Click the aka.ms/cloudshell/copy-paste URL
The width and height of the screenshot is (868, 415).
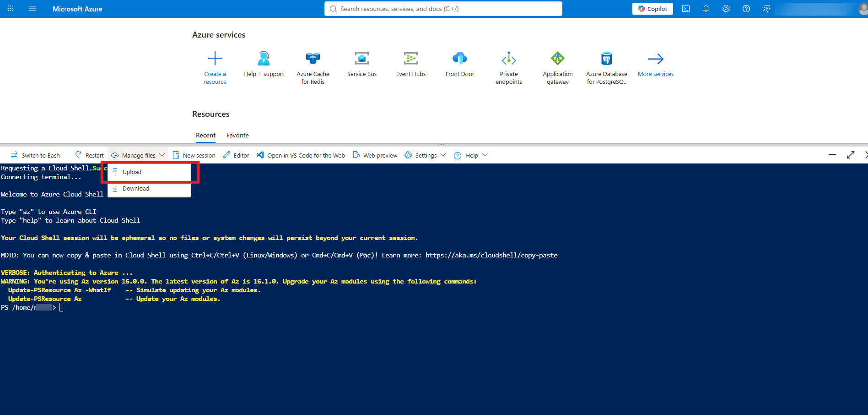tap(491, 256)
